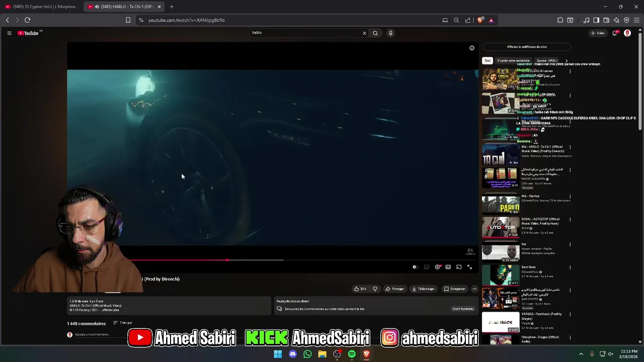The height and width of the screenshot is (362, 644).
Task: Toggle fullscreen on the video player
Action: point(469,267)
